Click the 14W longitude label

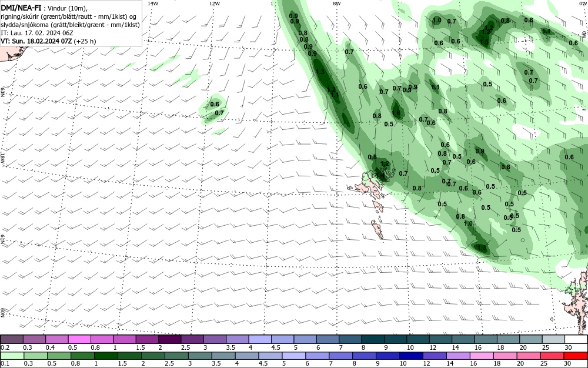(x=153, y=4)
